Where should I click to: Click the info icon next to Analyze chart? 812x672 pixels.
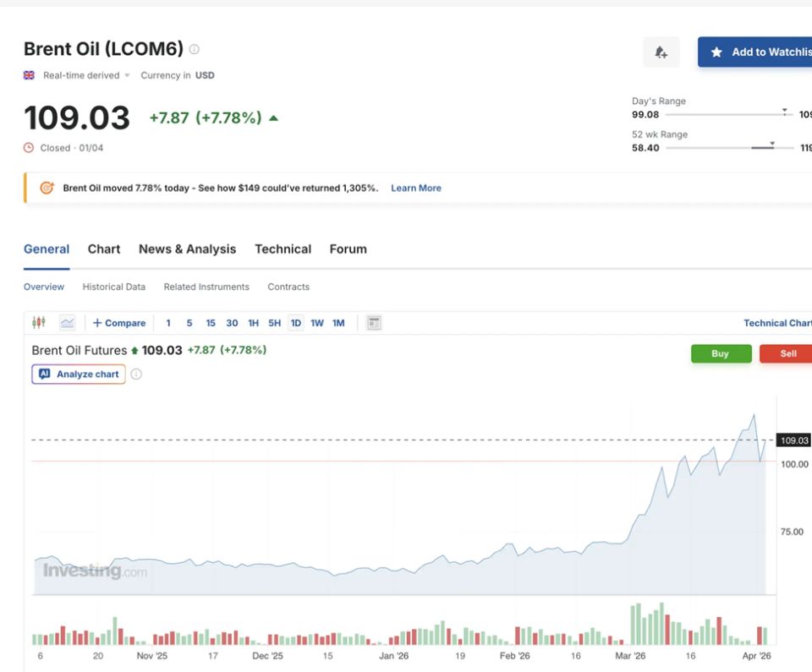point(136,374)
